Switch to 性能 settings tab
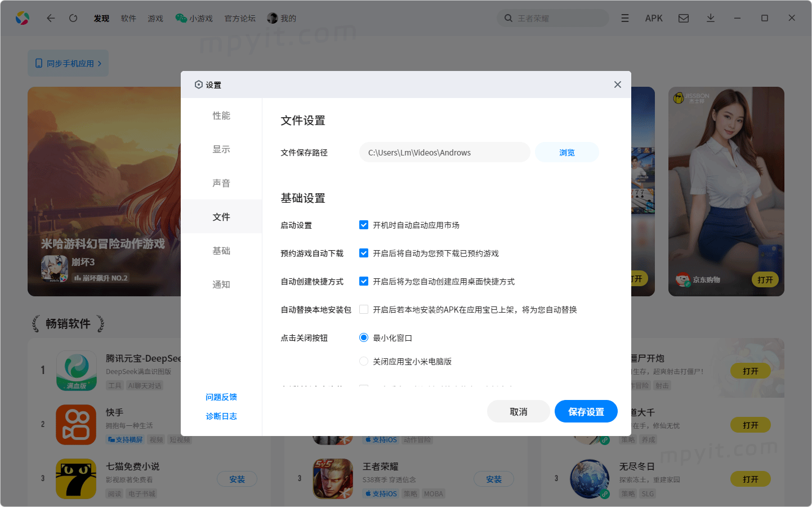This screenshot has width=812, height=507. pos(221,115)
